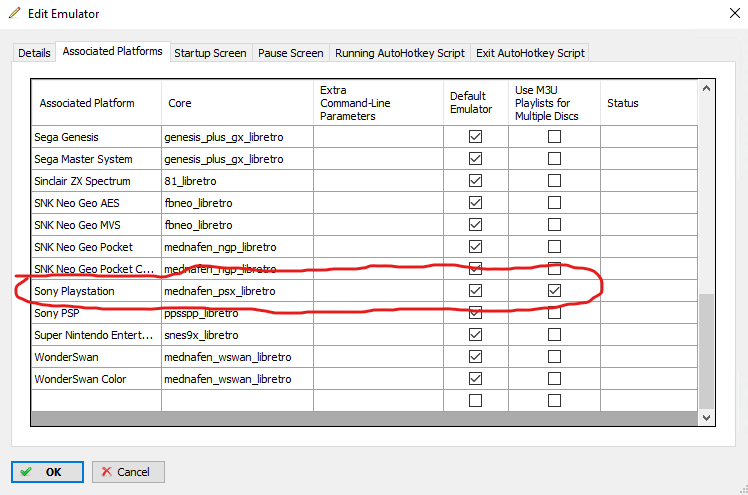Screen dimensions: 748x495
Task: Uncheck Default Emulator for Sega Master System
Action: click(x=475, y=159)
